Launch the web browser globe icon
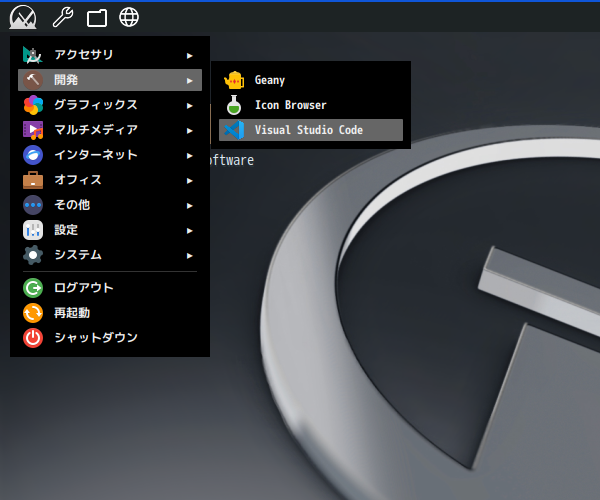The height and width of the screenshot is (500, 600). pyautogui.click(x=129, y=17)
